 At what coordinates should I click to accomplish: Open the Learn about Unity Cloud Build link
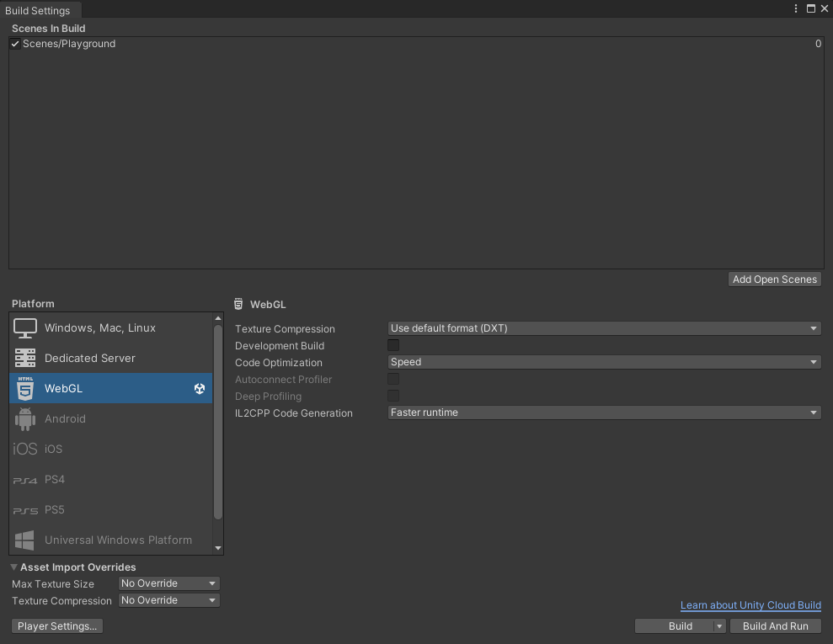tap(750, 605)
